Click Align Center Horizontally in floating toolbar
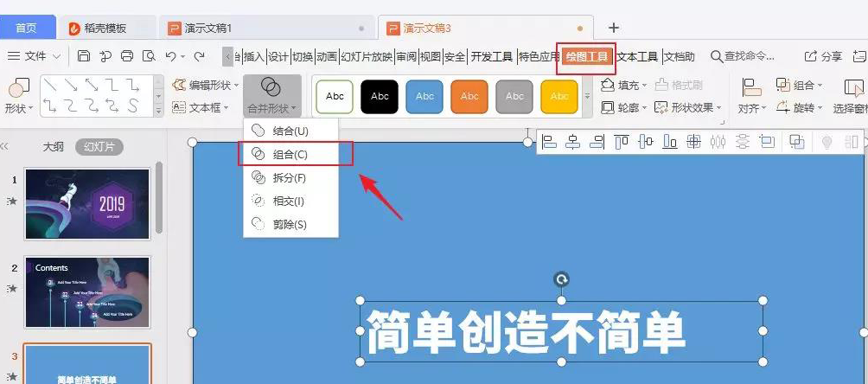Viewport: 868px width, 384px height. [573, 143]
